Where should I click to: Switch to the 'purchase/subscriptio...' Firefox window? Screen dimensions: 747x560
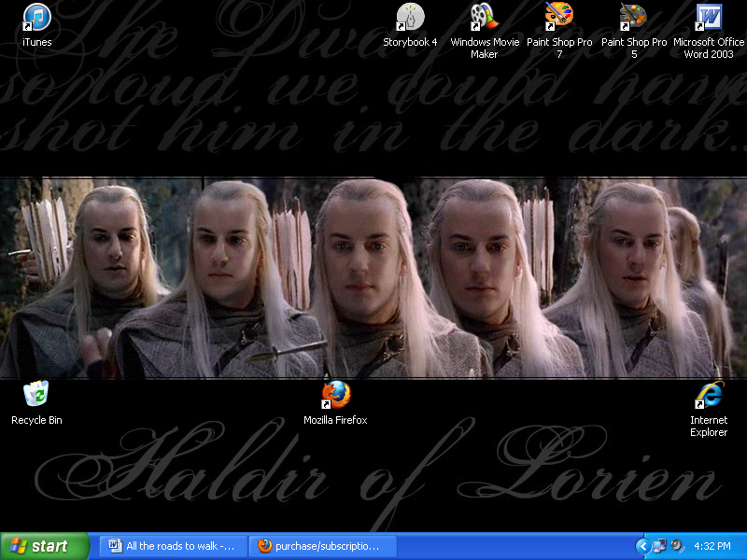322,546
